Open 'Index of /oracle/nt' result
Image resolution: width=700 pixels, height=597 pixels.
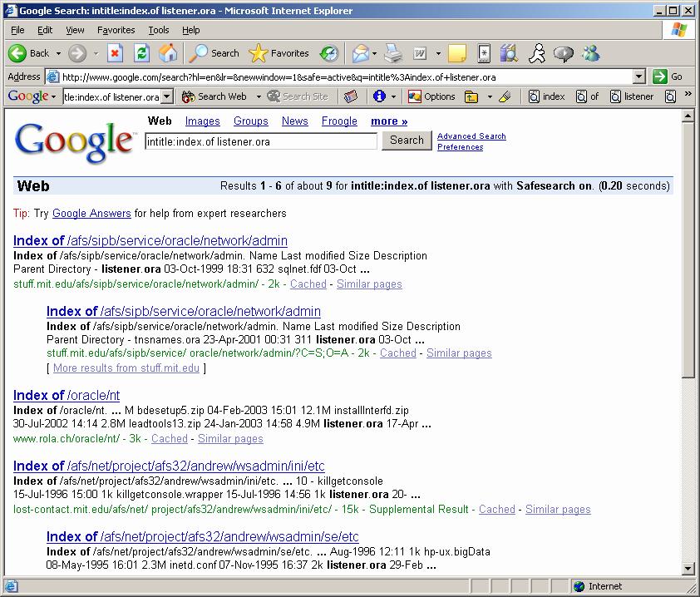coord(67,395)
